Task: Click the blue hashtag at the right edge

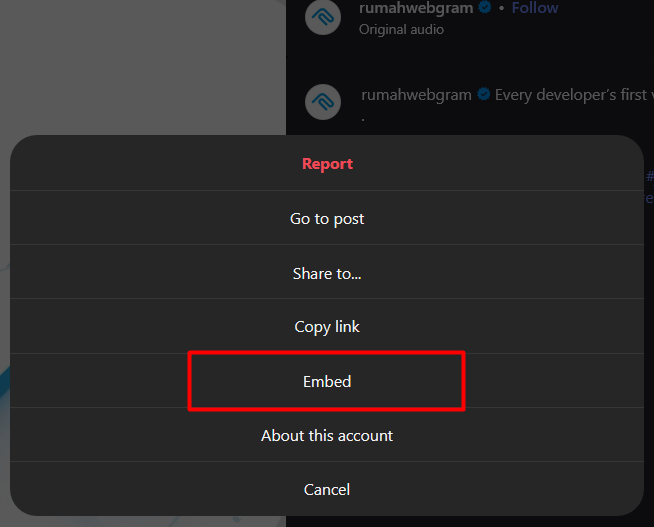Action: (x=650, y=176)
